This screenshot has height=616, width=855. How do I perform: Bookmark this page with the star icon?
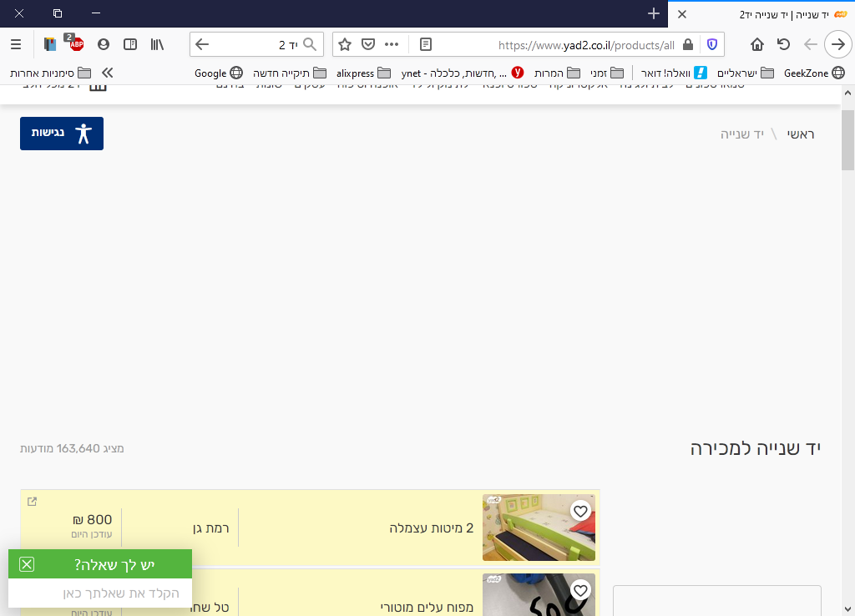(x=345, y=44)
